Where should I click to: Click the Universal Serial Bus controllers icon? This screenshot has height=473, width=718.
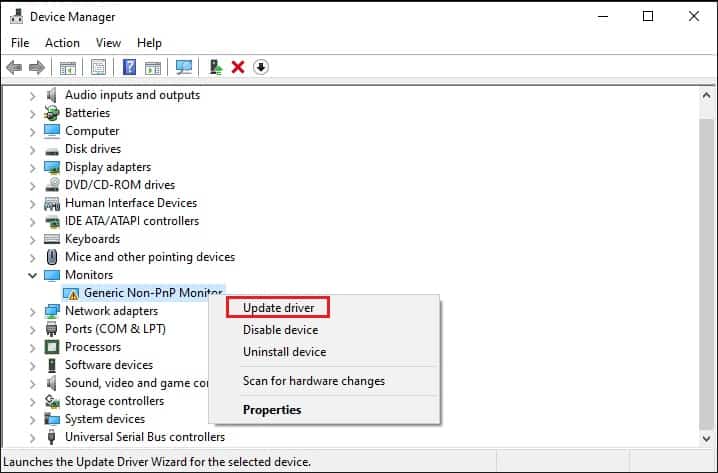52,437
